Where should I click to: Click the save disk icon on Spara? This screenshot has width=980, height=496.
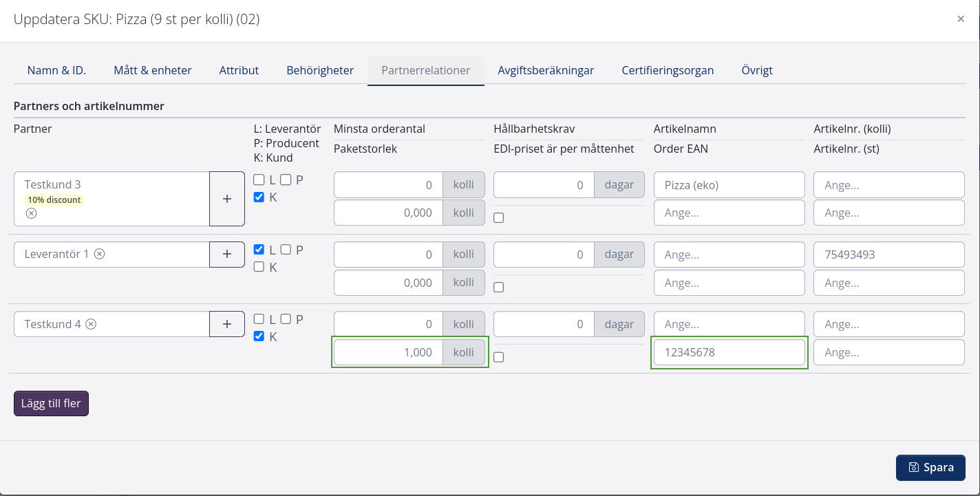(915, 467)
